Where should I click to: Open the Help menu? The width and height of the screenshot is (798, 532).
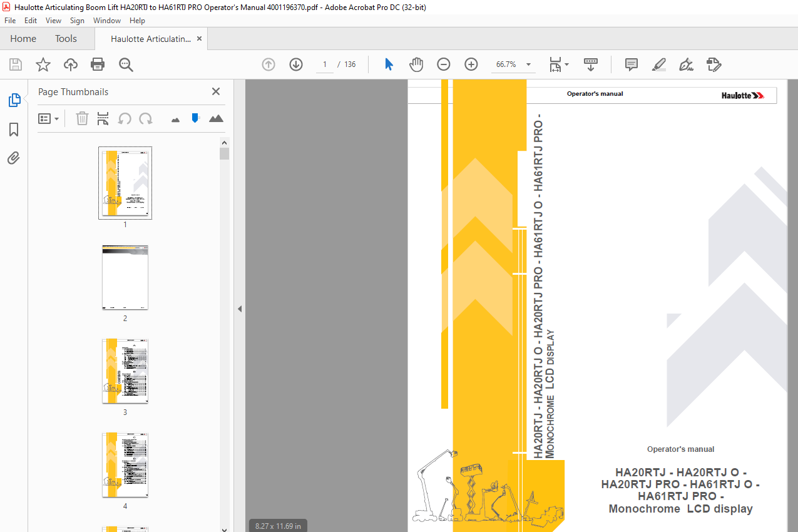tap(137, 21)
